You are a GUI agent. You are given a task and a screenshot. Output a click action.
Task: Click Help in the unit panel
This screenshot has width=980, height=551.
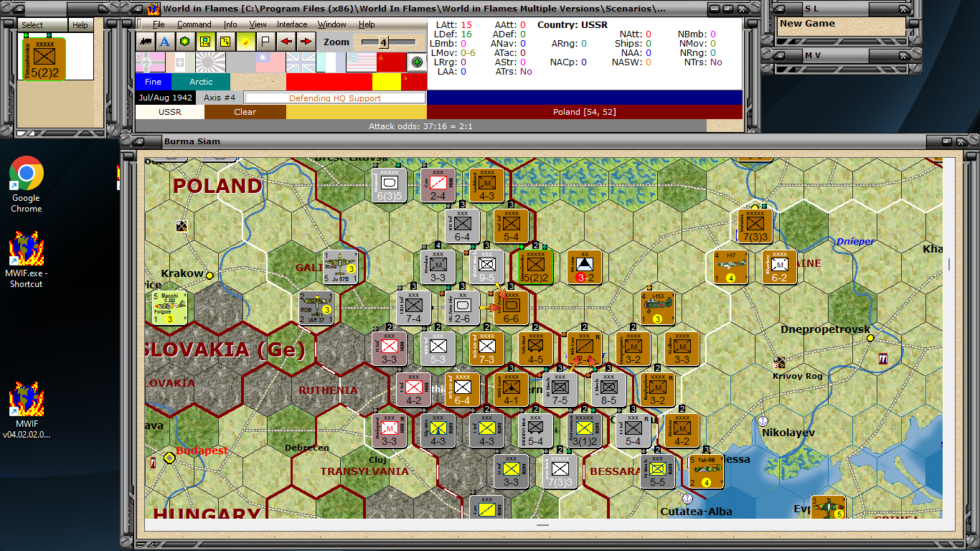(x=80, y=25)
